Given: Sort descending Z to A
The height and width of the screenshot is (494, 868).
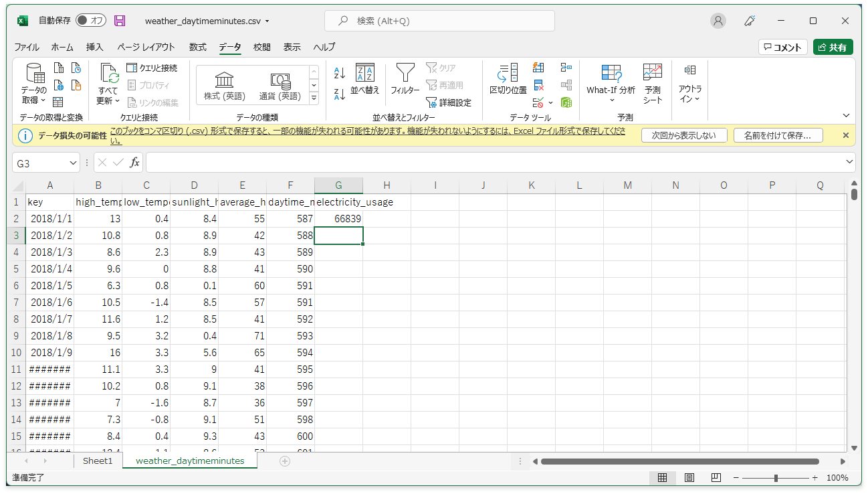Looking at the screenshot, I should 340,94.
